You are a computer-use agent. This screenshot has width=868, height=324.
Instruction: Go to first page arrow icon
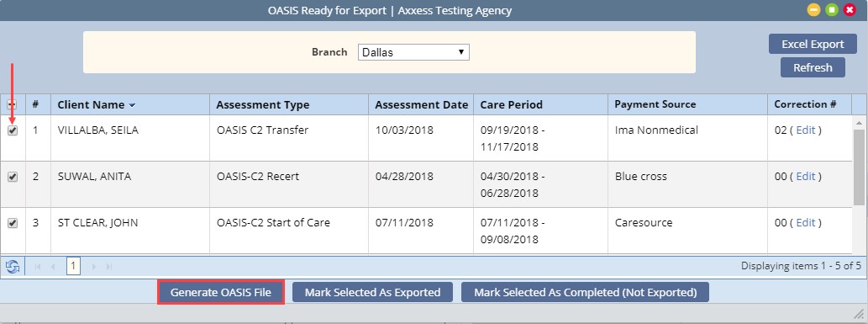click(x=38, y=266)
